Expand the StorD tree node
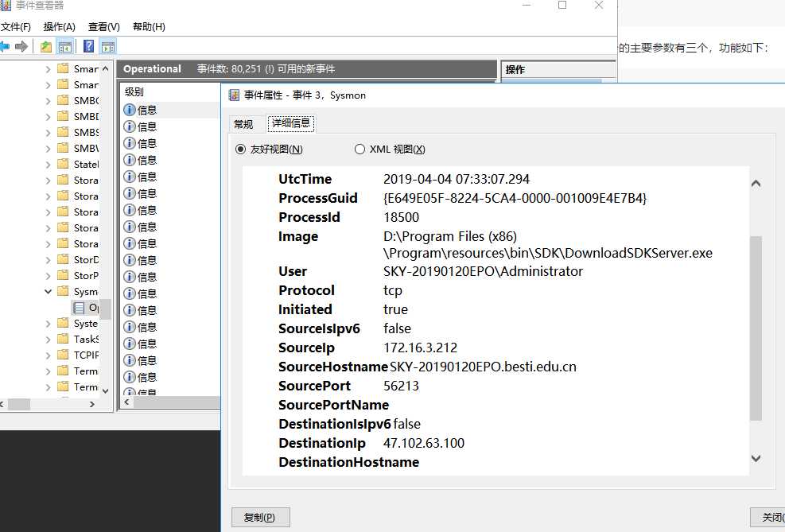The height and width of the screenshot is (532, 785). (48, 260)
